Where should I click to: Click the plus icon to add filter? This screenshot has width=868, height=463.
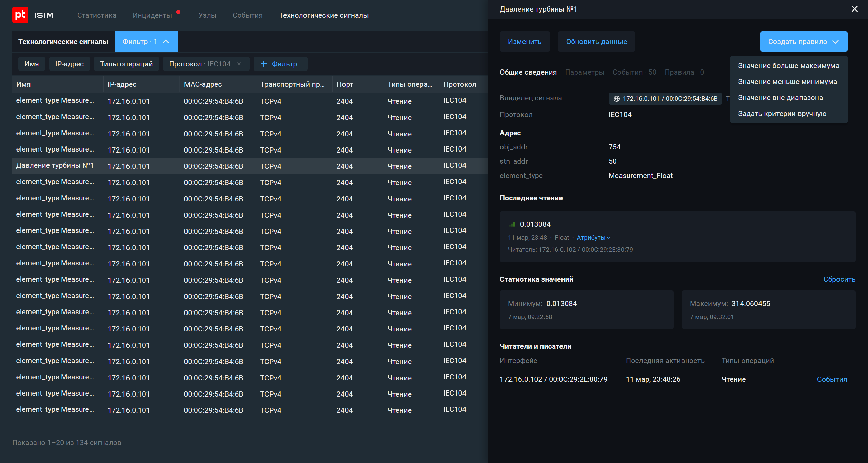pos(264,64)
